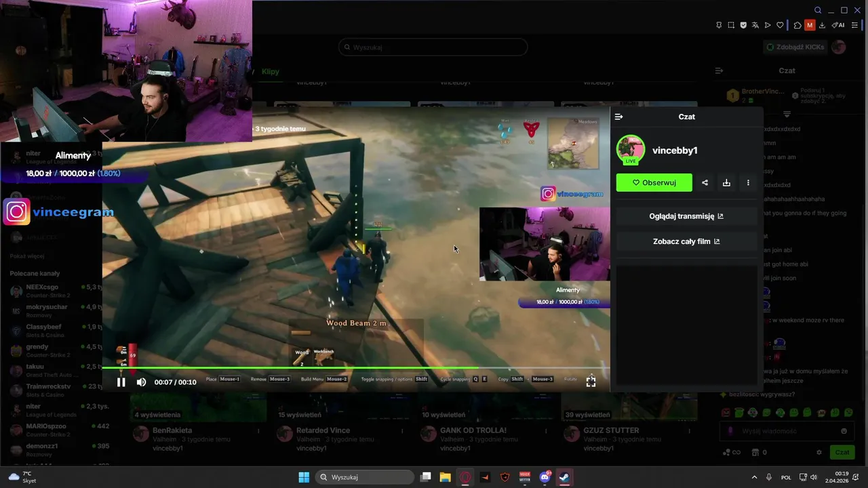Open File Explorer from the taskbar
Screen dimensions: 868x488
tap(445, 477)
